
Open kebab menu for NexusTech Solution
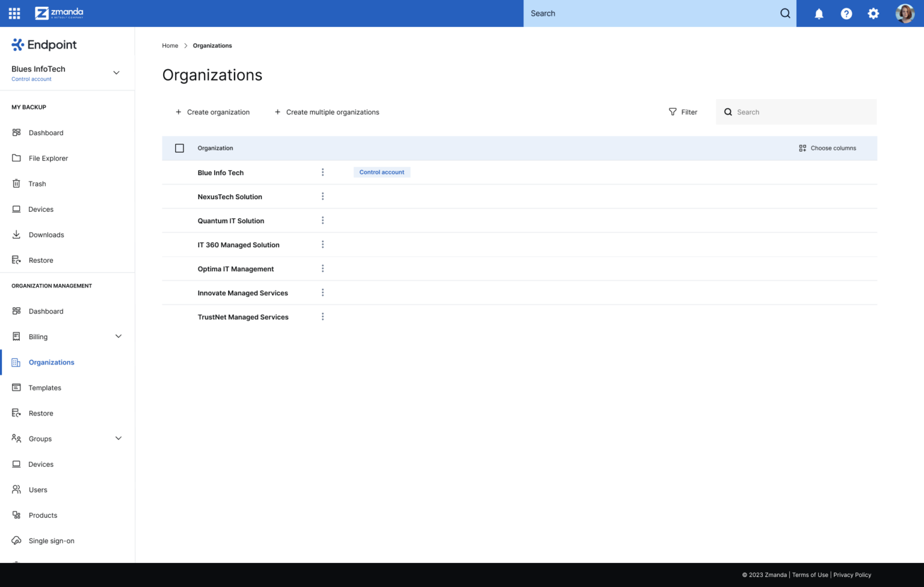tap(322, 196)
